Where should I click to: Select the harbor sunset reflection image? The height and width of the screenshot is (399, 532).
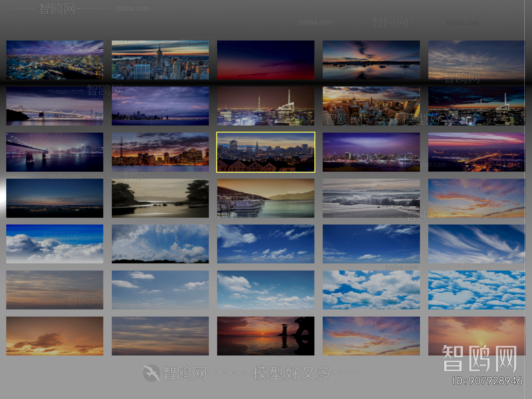coord(371,60)
